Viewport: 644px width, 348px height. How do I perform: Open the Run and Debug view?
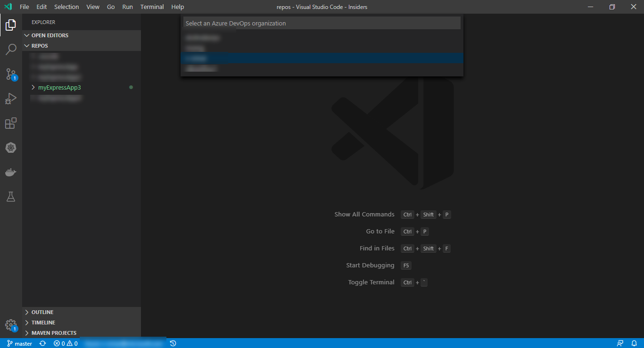tap(11, 99)
